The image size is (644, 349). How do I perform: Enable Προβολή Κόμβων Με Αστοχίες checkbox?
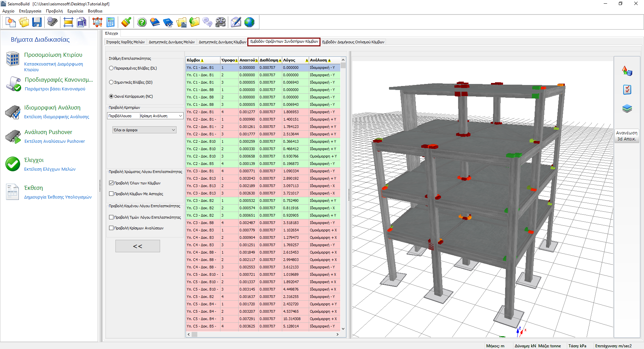click(111, 194)
